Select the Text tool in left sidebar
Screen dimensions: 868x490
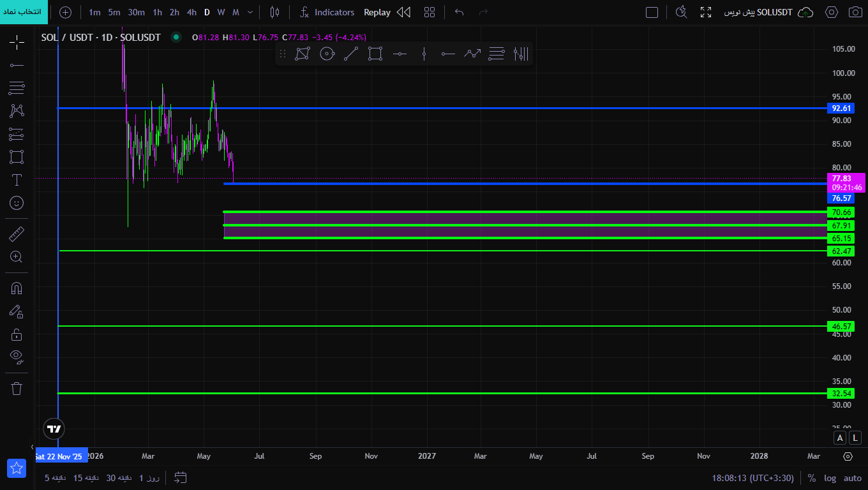click(x=17, y=180)
